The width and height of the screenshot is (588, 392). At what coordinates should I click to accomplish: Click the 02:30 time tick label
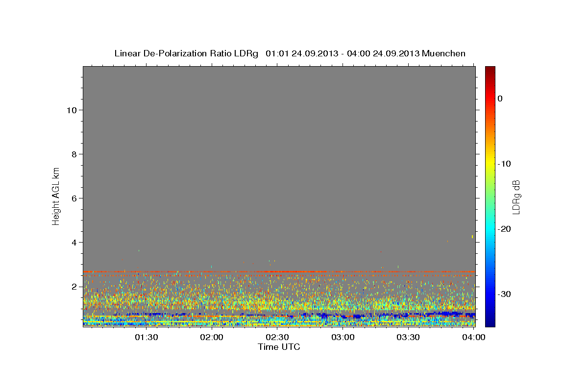(x=277, y=337)
